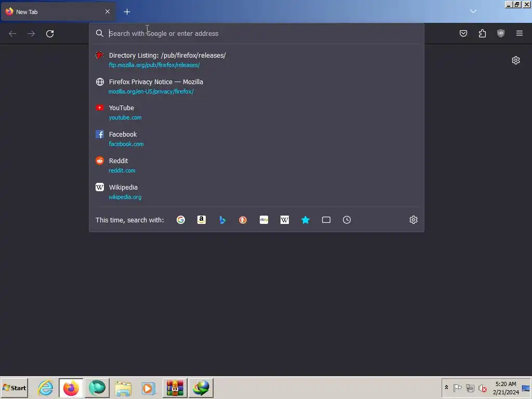Click the Forward navigation arrow
532x399 pixels.
point(31,34)
